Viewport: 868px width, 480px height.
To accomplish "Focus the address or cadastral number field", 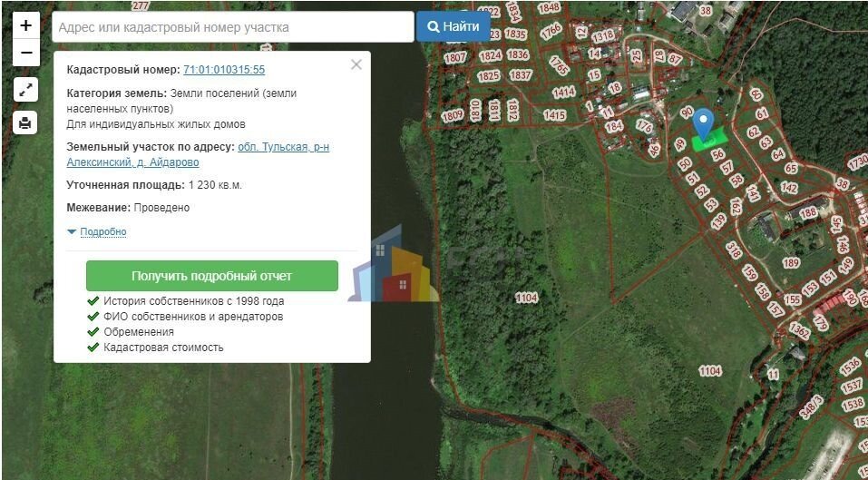I will point(232,27).
